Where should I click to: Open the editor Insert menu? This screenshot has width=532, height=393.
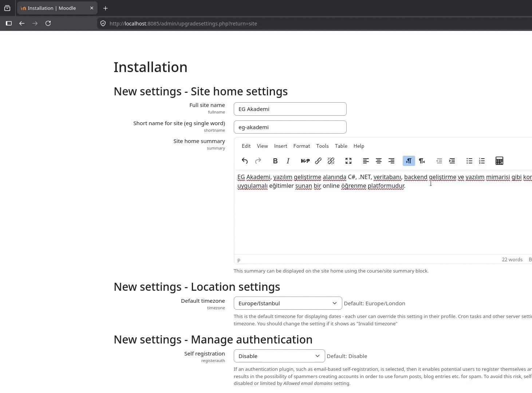pos(280,146)
